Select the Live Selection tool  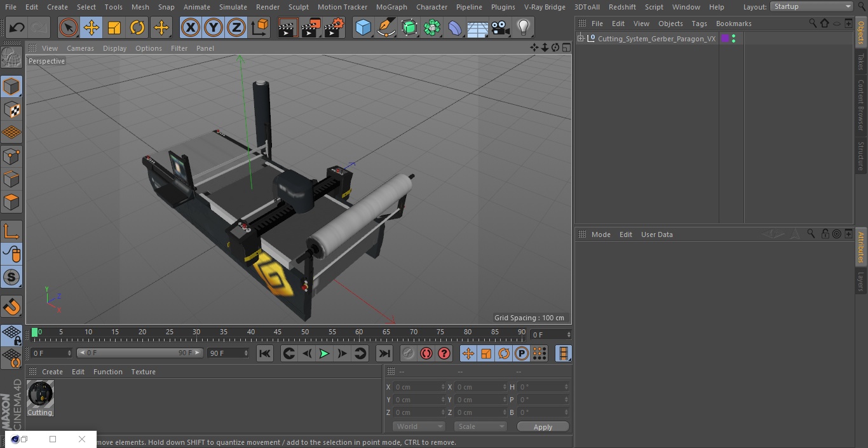tap(69, 28)
